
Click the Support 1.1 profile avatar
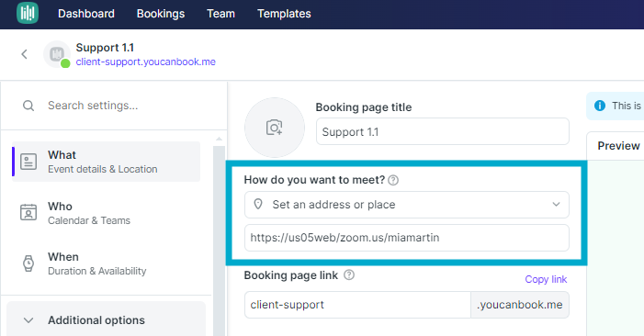[x=57, y=54]
